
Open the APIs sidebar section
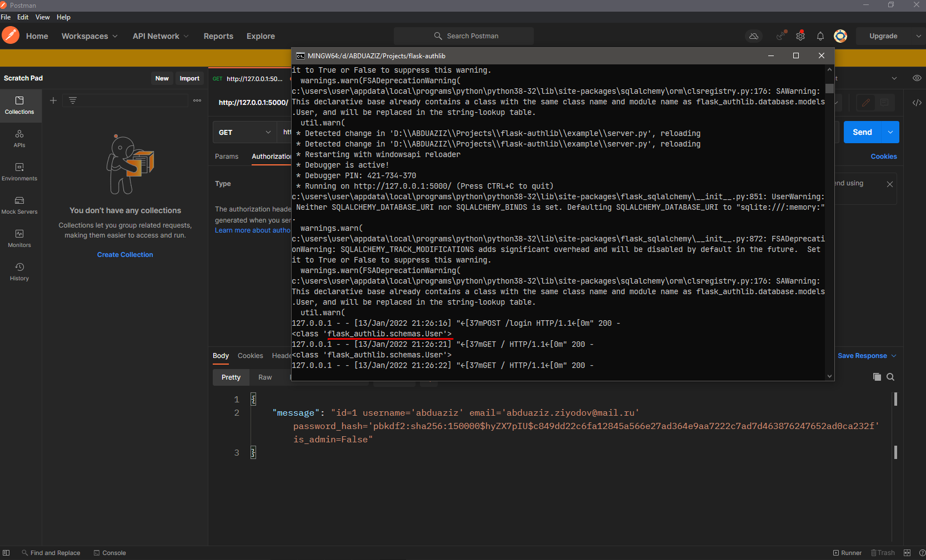[19, 138]
